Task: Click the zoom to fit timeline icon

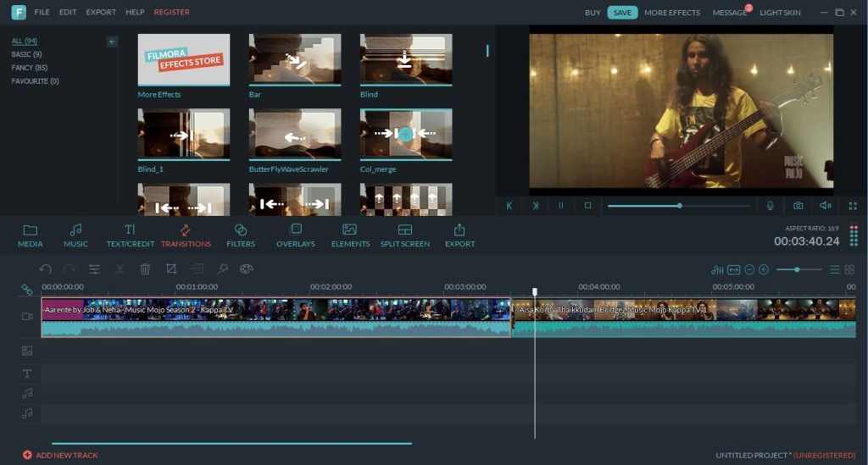Action: [x=733, y=269]
